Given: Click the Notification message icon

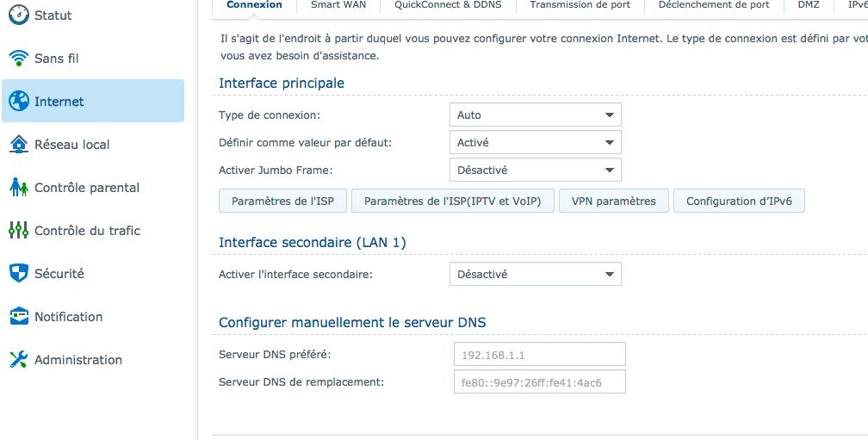Looking at the screenshot, I should coord(18,317).
